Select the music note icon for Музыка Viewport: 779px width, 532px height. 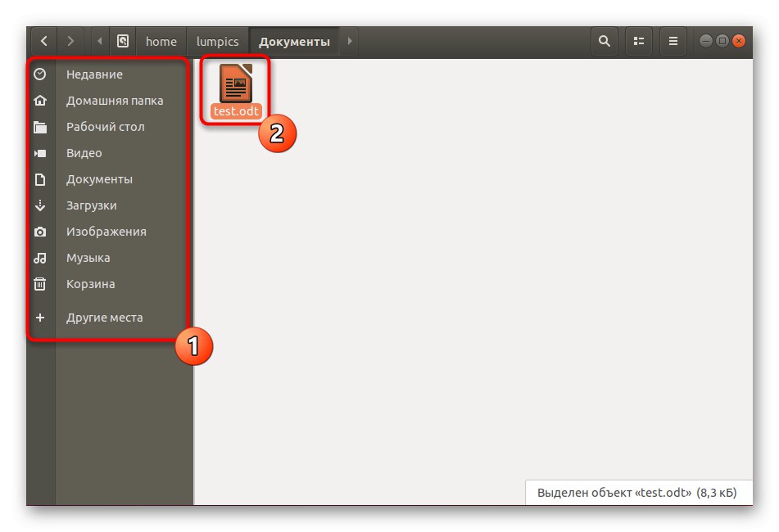pyautogui.click(x=40, y=258)
